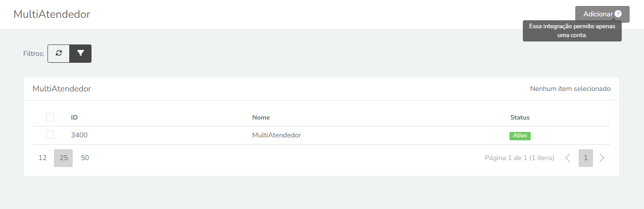The width and height of the screenshot is (644, 209).
Task: Click the ID value 3400
Action: (79, 135)
